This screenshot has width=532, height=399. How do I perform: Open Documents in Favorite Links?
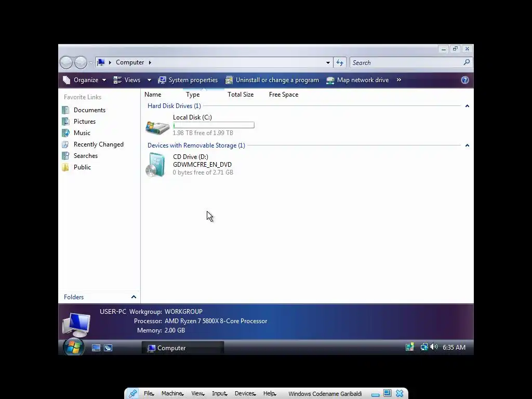(89, 110)
